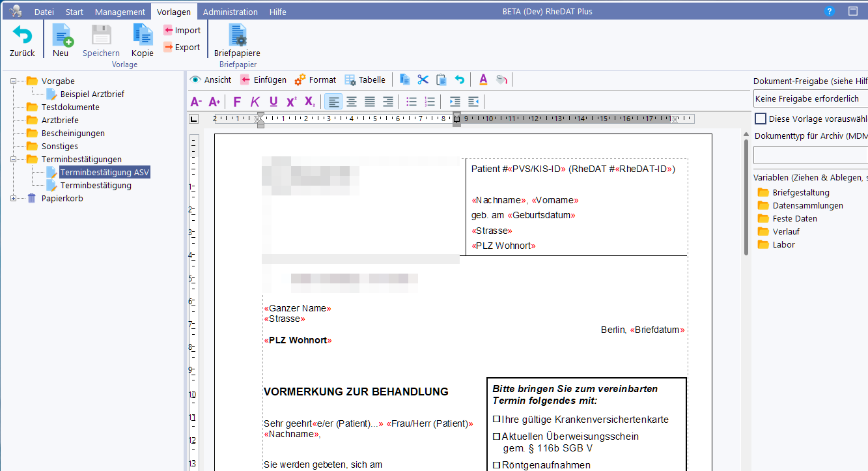Viewport: 868px width, 471px height.
Task: Click the Import button
Action: point(182,30)
